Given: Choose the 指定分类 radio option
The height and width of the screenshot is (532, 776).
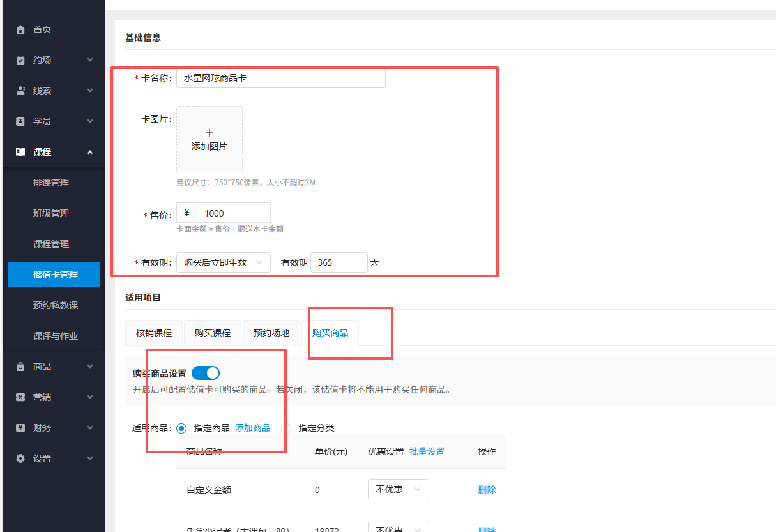Looking at the screenshot, I should point(285,428).
